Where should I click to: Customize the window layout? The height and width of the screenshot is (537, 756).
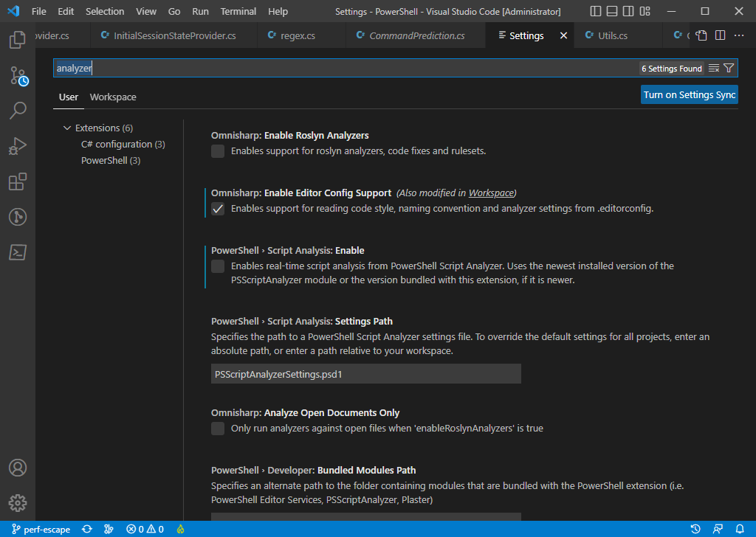pyautogui.click(x=645, y=11)
